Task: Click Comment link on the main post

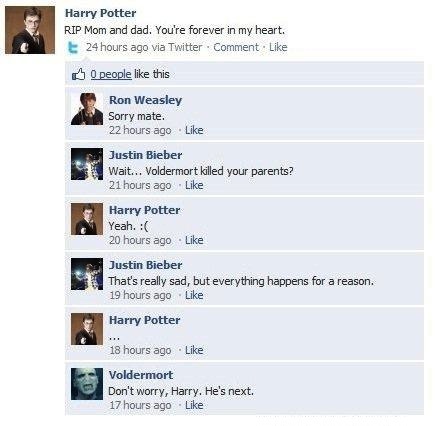Action: (236, 47)
